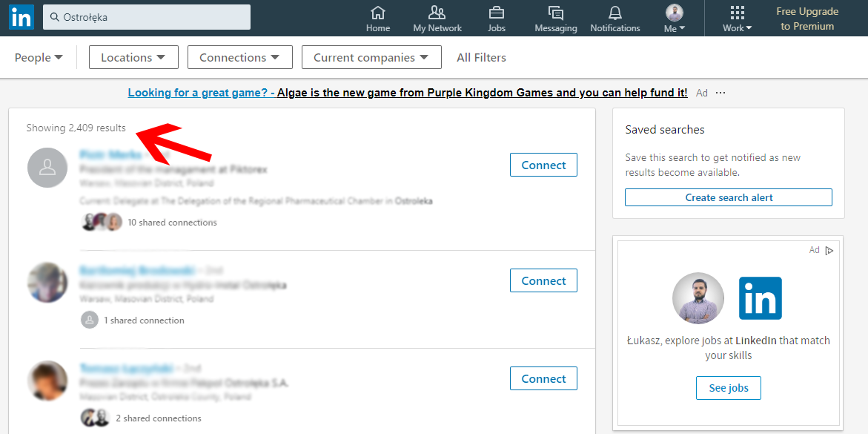
Task: Click Create search alert button
Action: tap(728, 197)
